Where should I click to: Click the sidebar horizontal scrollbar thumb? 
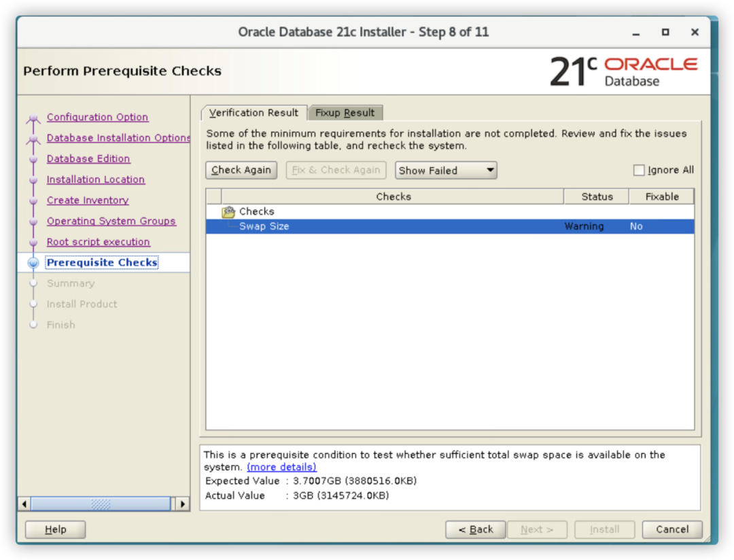click(x=101, y=504)
